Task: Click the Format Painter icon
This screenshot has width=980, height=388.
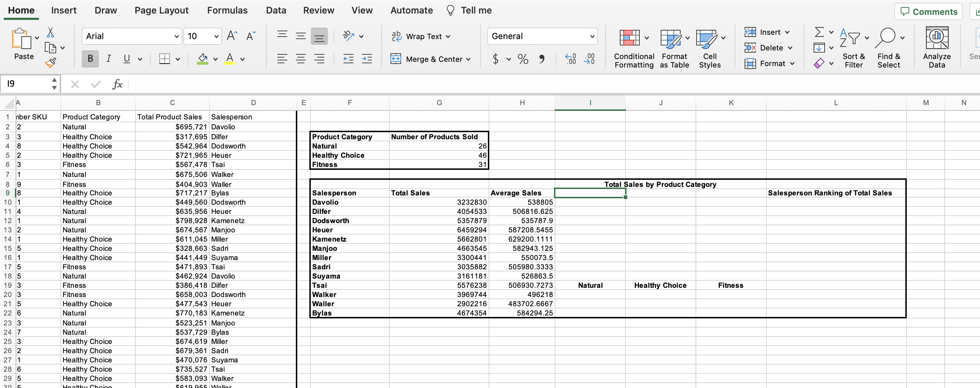Action: point(50,63)
